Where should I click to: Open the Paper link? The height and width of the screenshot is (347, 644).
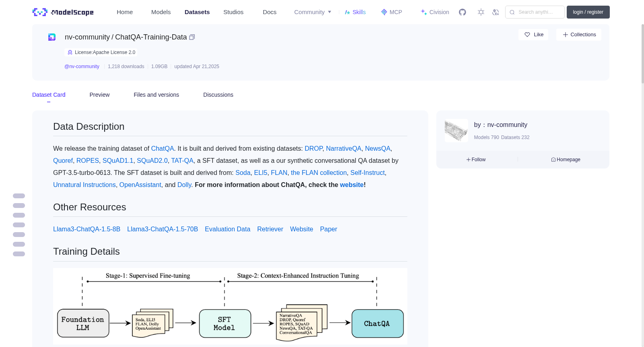tap(328, 229)
